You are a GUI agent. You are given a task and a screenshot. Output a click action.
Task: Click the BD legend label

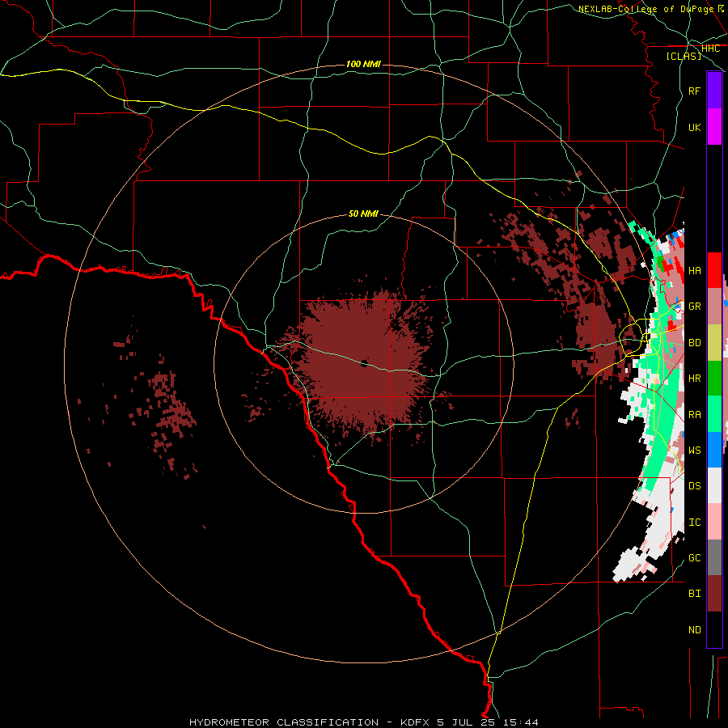click(694, 343)
